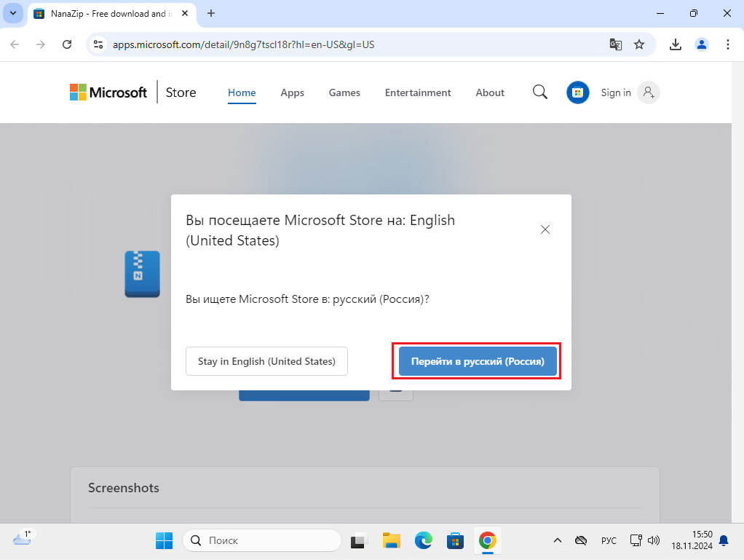The width and height of the screenshot is (744, 560).
Task: Click the Chrome taskbar icon
Action: pyautogui.click(x=487, y=540)
